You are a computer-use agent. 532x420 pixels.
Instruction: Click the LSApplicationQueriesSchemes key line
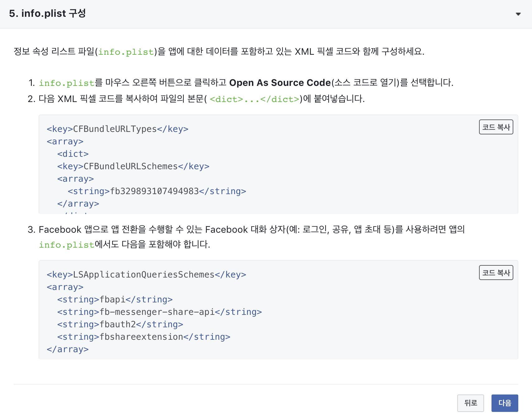point(146,275)
